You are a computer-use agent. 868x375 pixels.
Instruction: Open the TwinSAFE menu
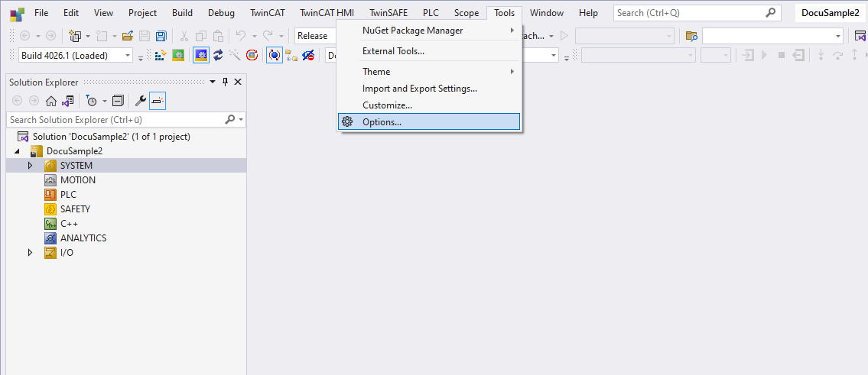point(388,13)
